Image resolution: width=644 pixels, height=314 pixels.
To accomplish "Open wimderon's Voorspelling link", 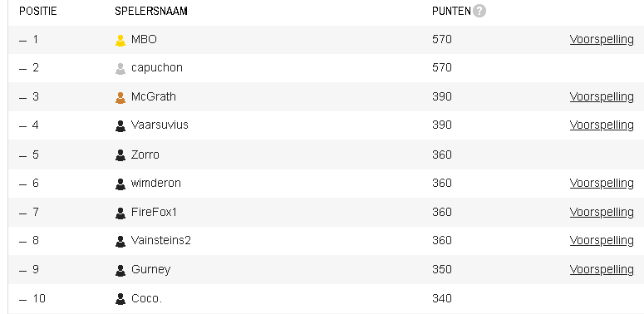I will [602, 184].
